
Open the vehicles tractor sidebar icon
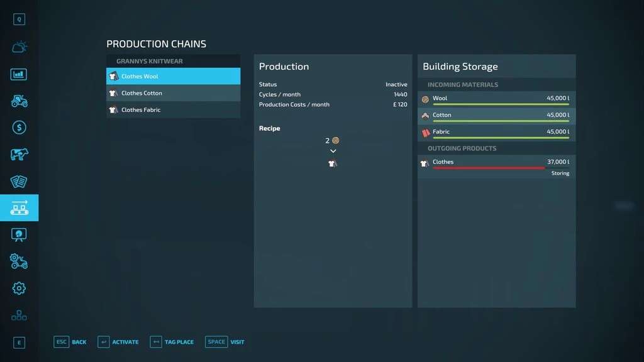pyautogui.click(x=19, y=101)
